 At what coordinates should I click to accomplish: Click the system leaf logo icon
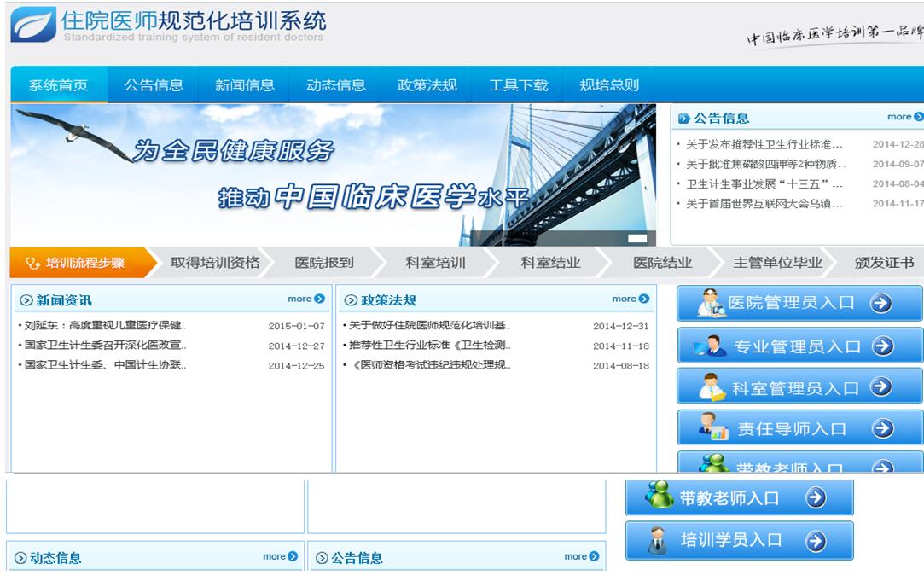pyautogui.click(x=32, y=25)
